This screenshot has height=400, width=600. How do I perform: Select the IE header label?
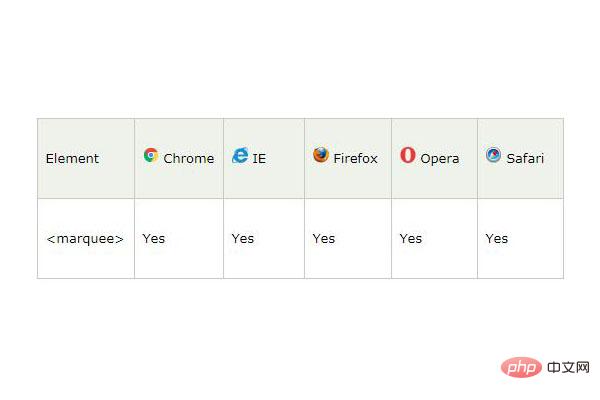tap(259, 158)
